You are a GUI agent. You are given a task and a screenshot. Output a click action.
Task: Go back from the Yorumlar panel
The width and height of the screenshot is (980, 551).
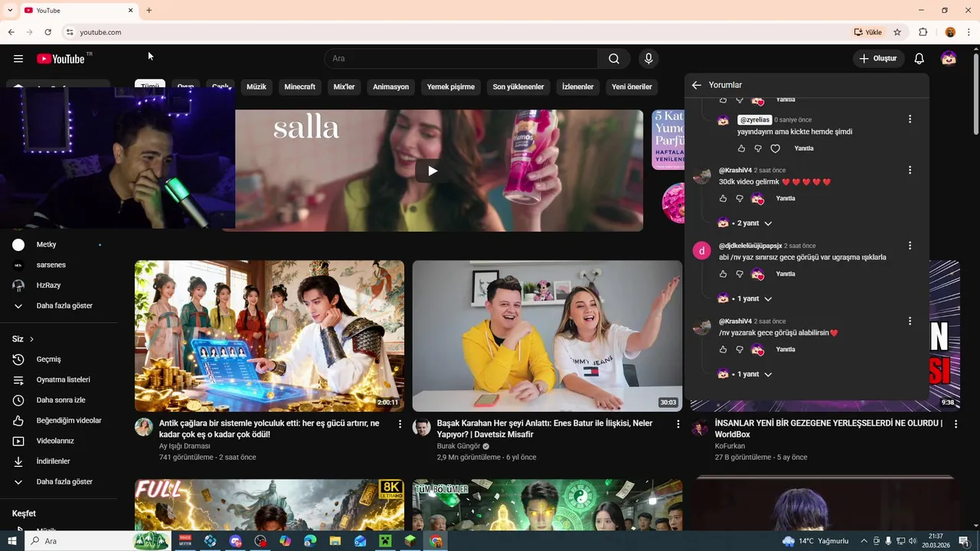[696, 85]
